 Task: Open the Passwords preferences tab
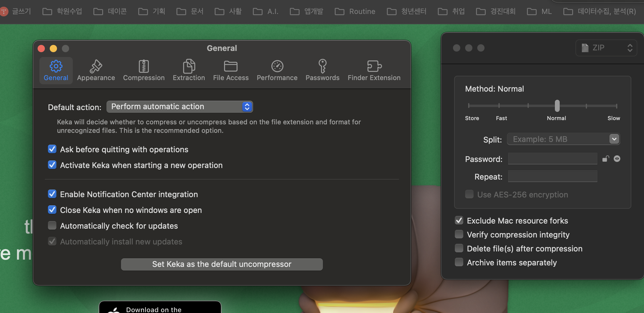(322, 70)
